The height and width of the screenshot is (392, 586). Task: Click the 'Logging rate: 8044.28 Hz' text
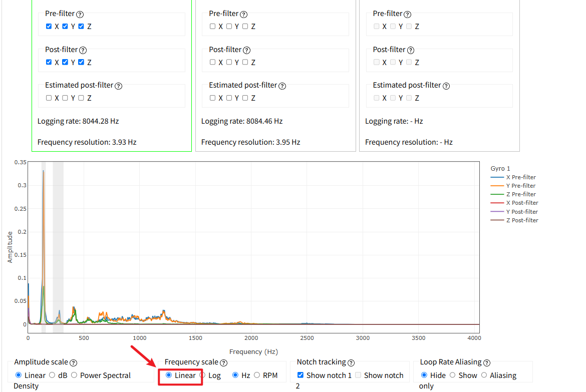(x=78, y=121)
